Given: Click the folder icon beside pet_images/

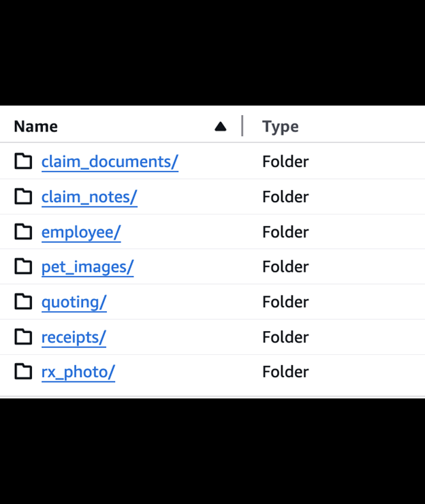Looking at the screenshot, I should pos(24,266).
